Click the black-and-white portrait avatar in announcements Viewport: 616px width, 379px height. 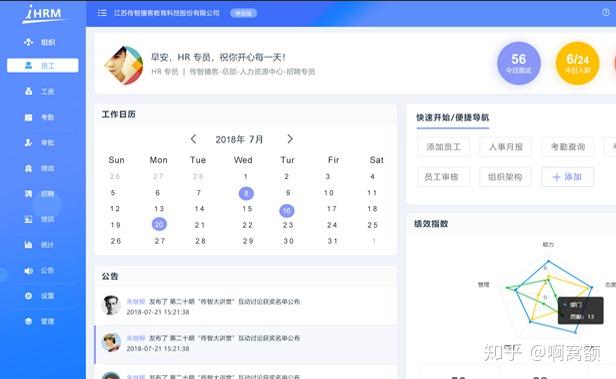coord(111,306)
